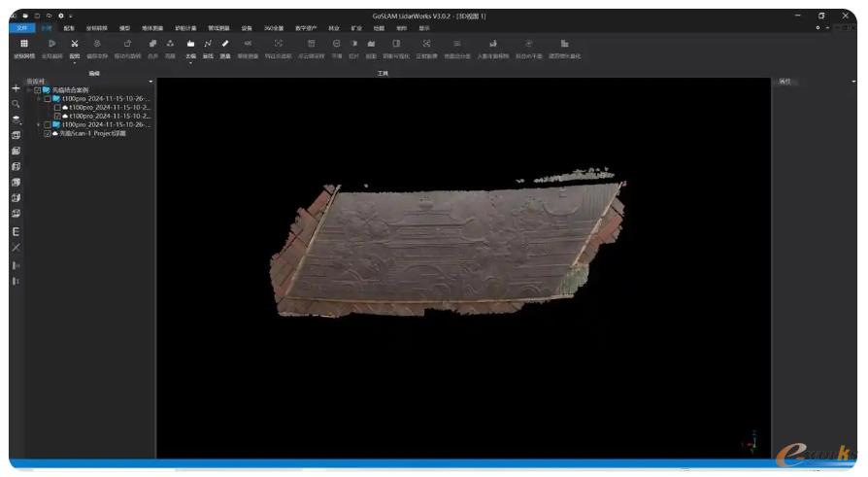Collapse the ribbon using the top-right caret
868x477 pixels.
827,28
